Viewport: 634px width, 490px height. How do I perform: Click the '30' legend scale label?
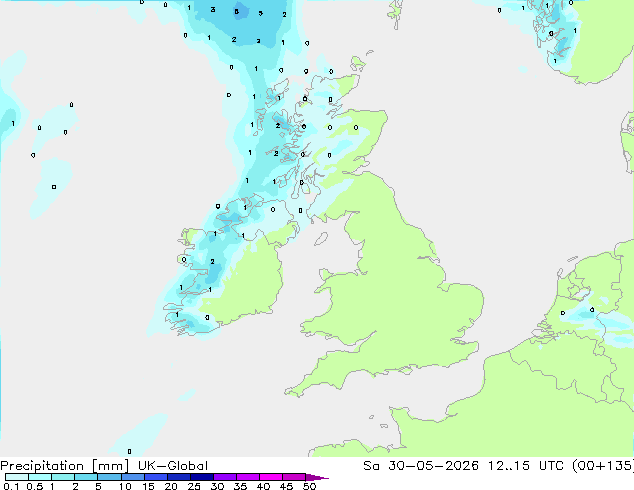(x=217, y=486)
